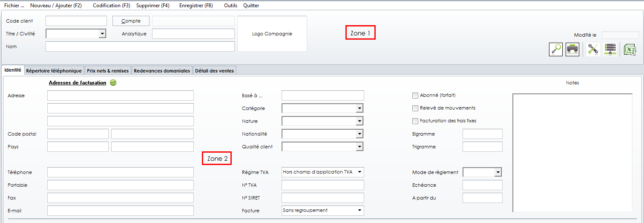Screen dimensions: 644x223
Task: Click the Excel export icon
Action: (x=630, y=49)
